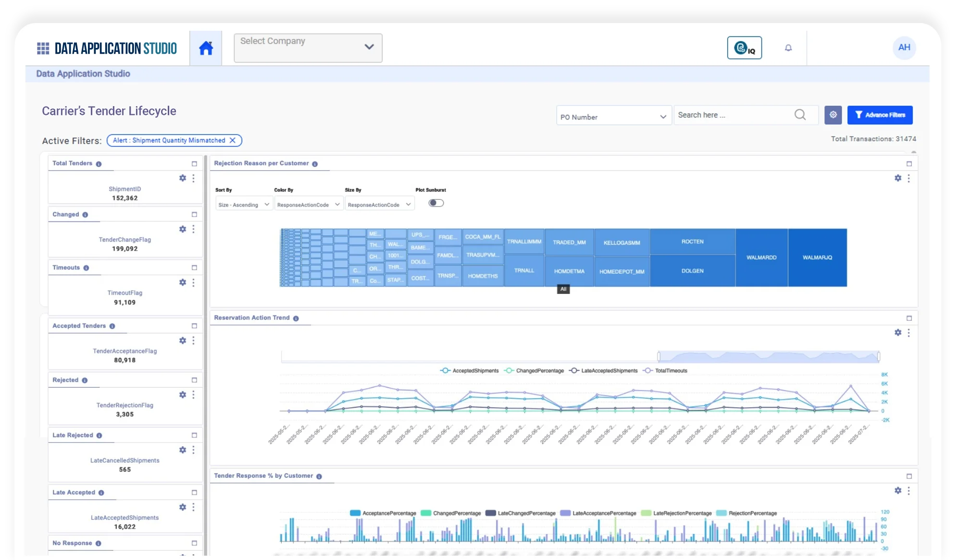
Task: Click the home icon in header
Action: [x=206, y=48]
